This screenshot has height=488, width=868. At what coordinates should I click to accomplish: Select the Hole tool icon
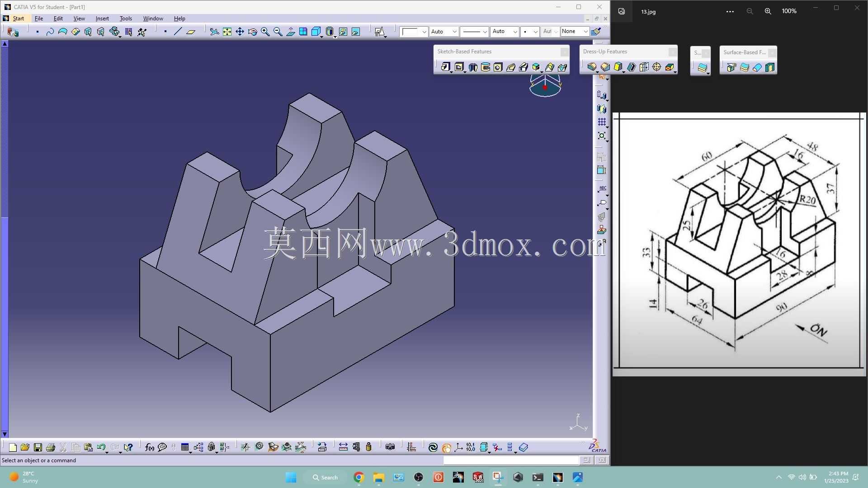(498, 67)
